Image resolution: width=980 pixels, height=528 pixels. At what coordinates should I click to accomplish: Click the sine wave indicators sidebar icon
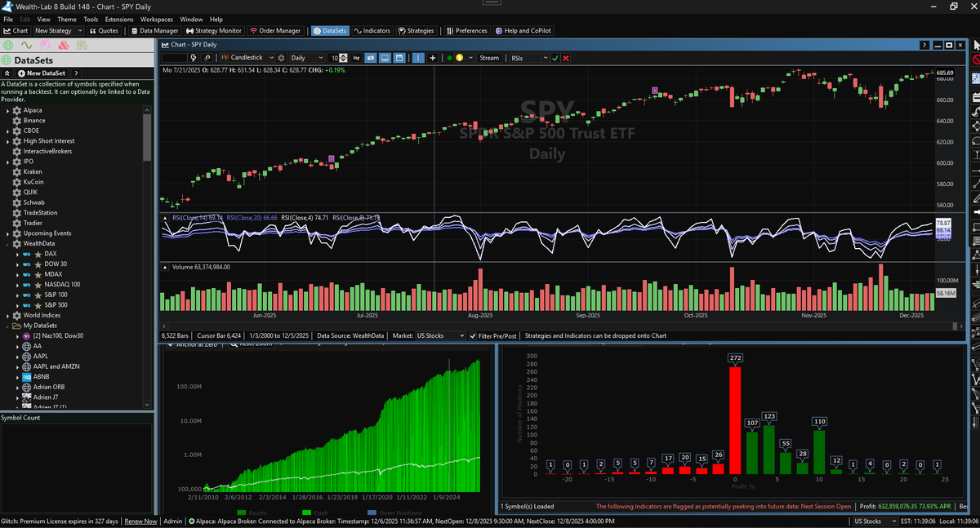26,45
